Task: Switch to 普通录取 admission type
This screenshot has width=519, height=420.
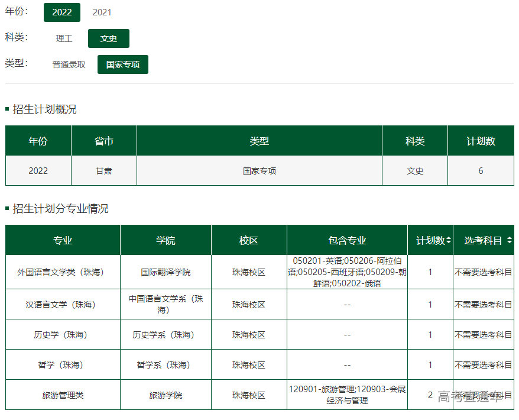Action: (69, 64)
